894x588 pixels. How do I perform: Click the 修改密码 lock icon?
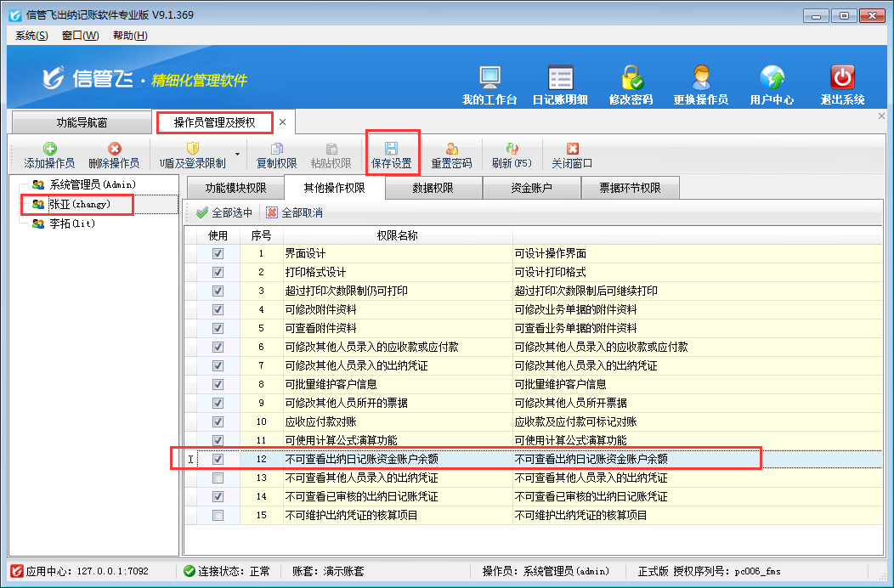[631, 80]
